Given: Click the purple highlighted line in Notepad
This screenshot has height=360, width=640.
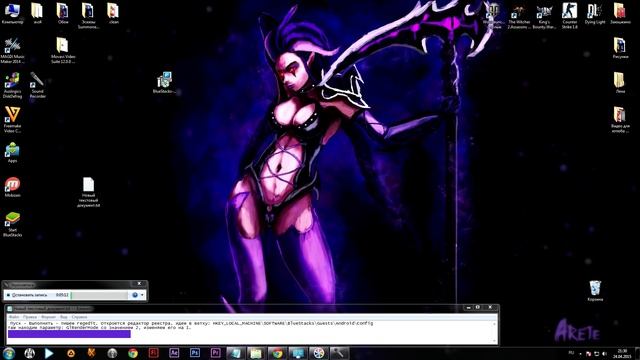Looking at the screenshot, I should click(69, 334).
